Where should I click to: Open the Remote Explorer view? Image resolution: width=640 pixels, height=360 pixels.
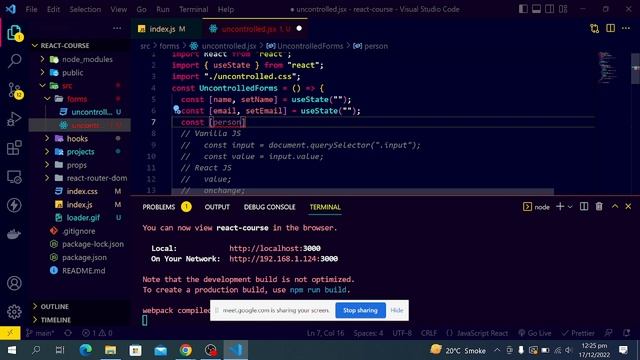(14, 177)
